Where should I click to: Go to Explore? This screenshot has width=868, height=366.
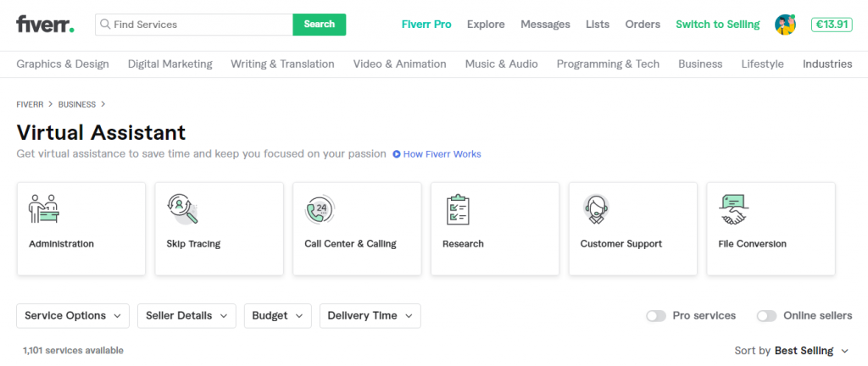[486, 25]
